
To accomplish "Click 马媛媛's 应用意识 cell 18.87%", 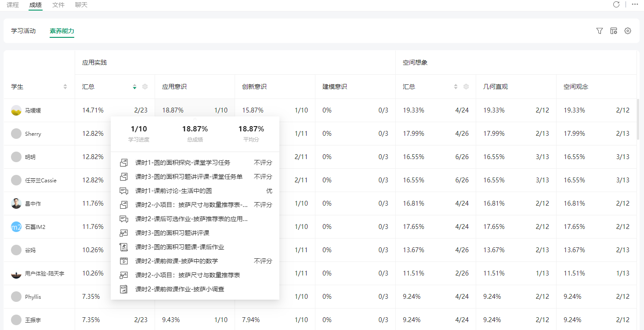I will tap(173, 110).
